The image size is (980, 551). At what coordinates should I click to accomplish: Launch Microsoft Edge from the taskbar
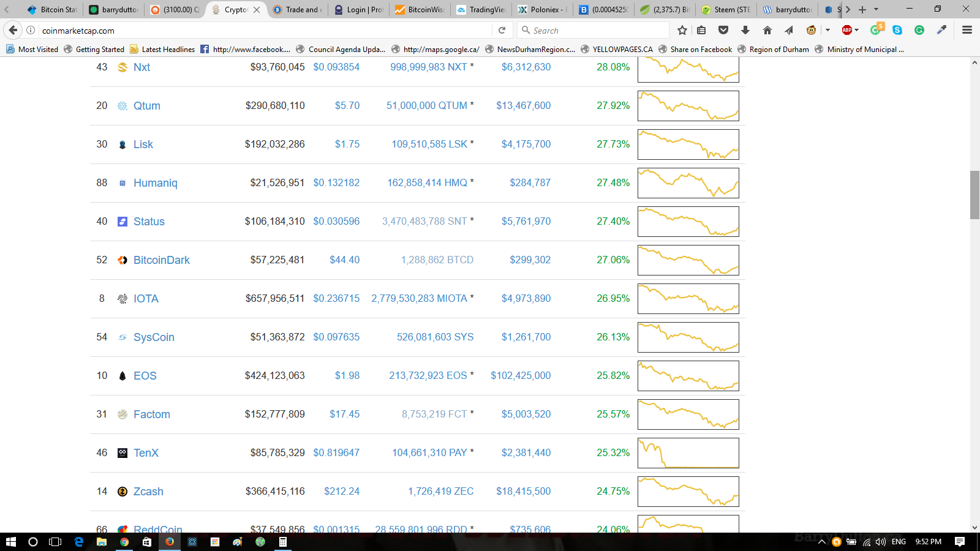tap(78, 542)
